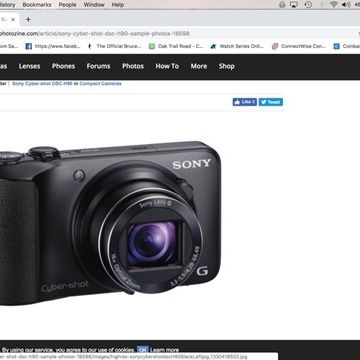This screenshot has width=360, height=360.
Task: Click the Twitter Tweet button
Action: point(271,102)
